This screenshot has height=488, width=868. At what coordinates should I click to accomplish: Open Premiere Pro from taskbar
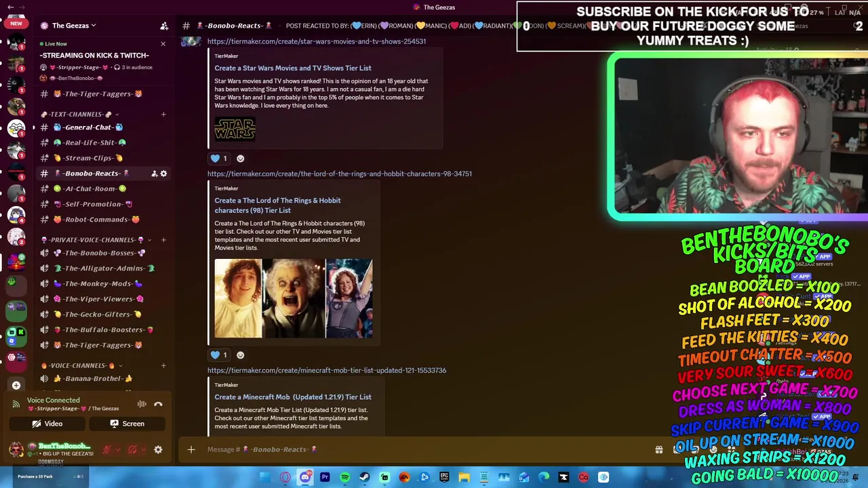pyautogui.click(x=325, y=477)
